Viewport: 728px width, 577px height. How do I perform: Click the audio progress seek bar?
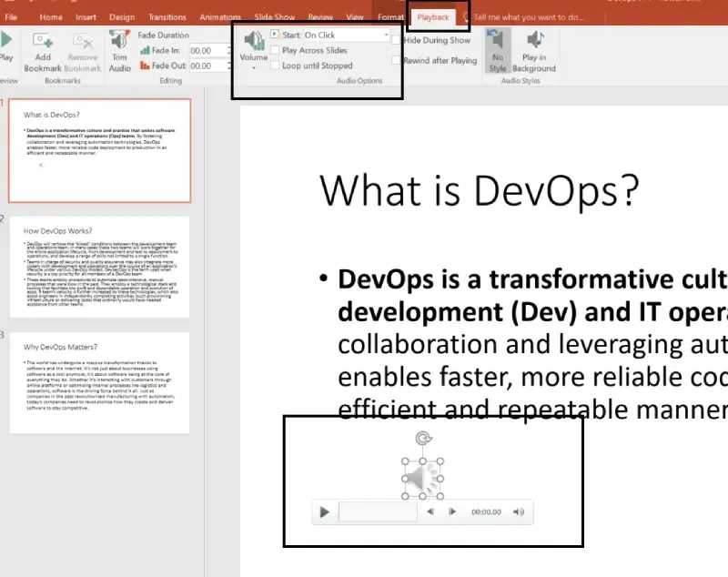pos(378,512)
